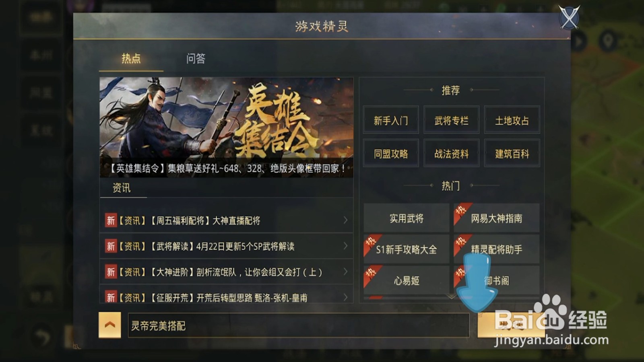Select 建筑百科 entry
This screenshot has width=644, height=362.
[512, 153]
